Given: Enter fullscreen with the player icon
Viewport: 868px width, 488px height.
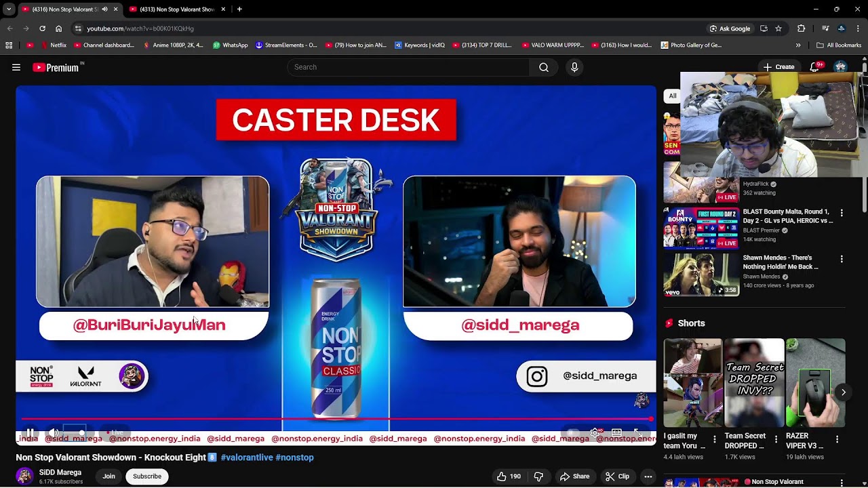Looking at the screenshot, I should (x=637, y=432).
